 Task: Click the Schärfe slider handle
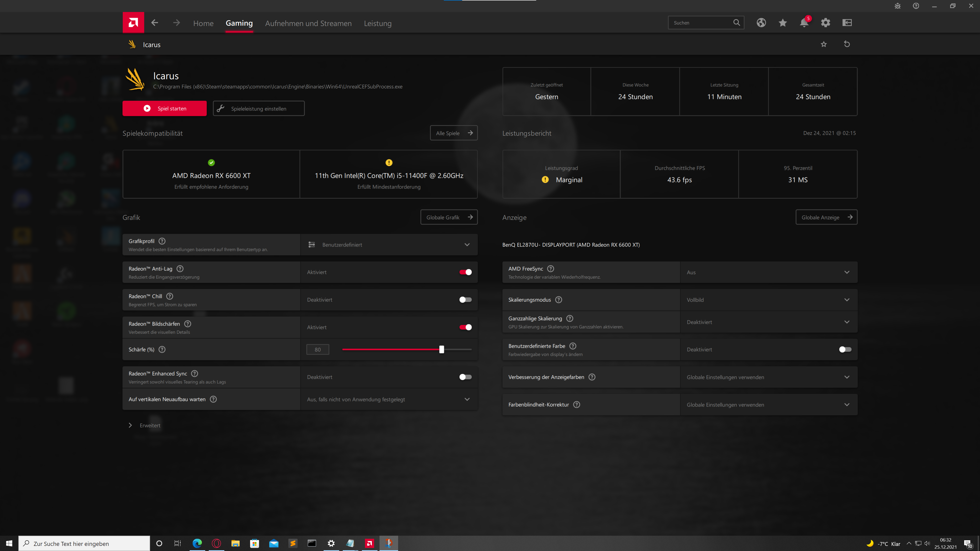tap(441, 349)
